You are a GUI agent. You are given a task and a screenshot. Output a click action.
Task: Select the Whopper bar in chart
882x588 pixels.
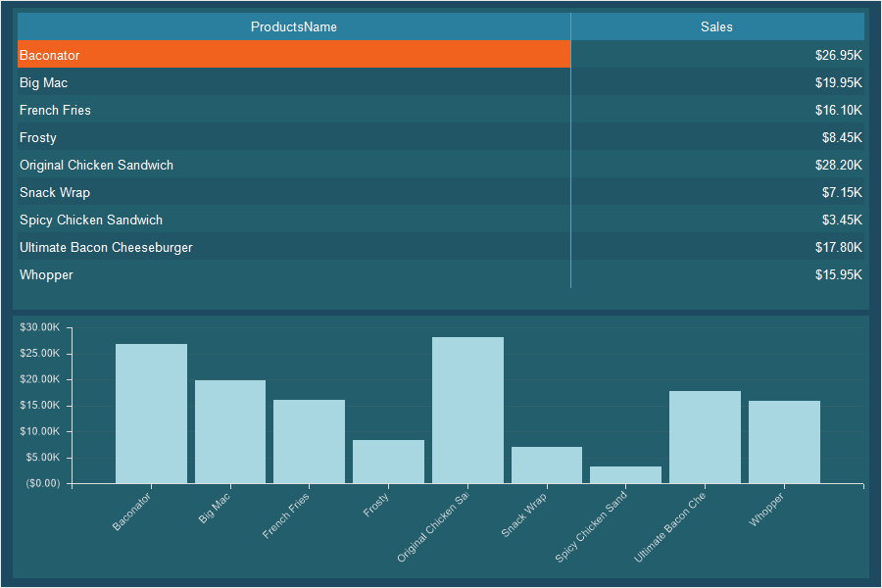[x=784, y=442]
